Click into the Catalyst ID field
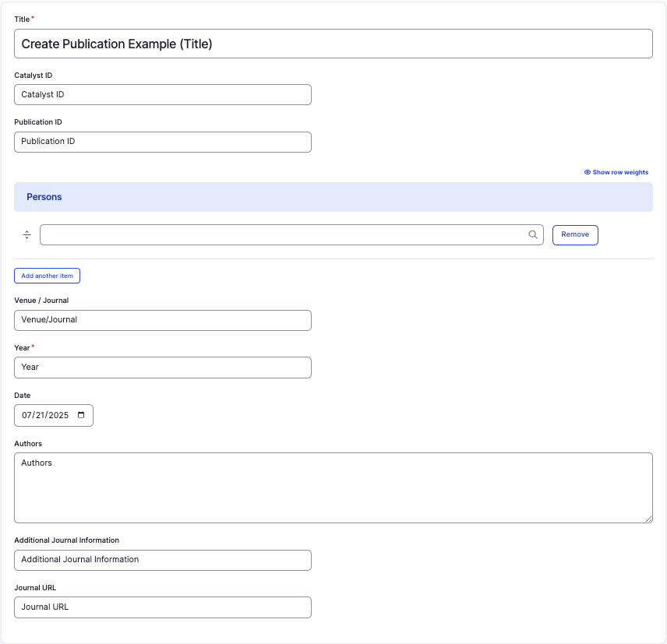Image resolution: width=667 pixels, height=644 pixels. [162, 94]
